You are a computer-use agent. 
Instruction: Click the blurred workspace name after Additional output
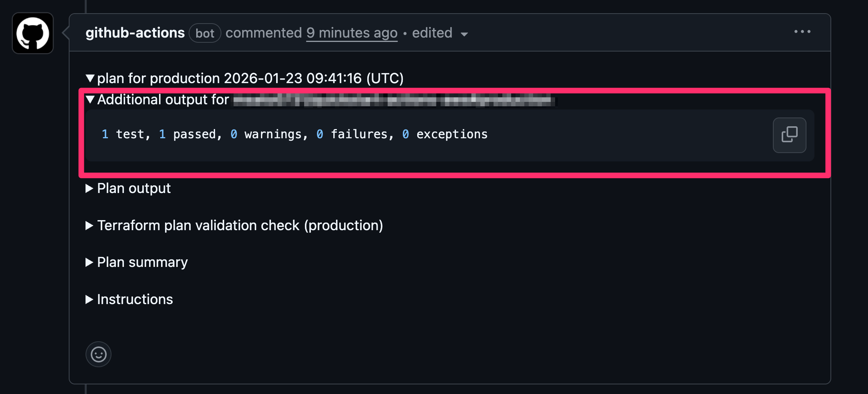[x=394, y=101]
